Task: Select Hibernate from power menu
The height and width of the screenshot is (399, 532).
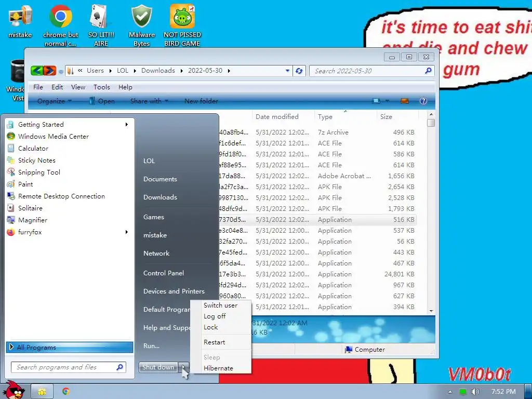Action: pyautogui.click(x=220, y=368)
